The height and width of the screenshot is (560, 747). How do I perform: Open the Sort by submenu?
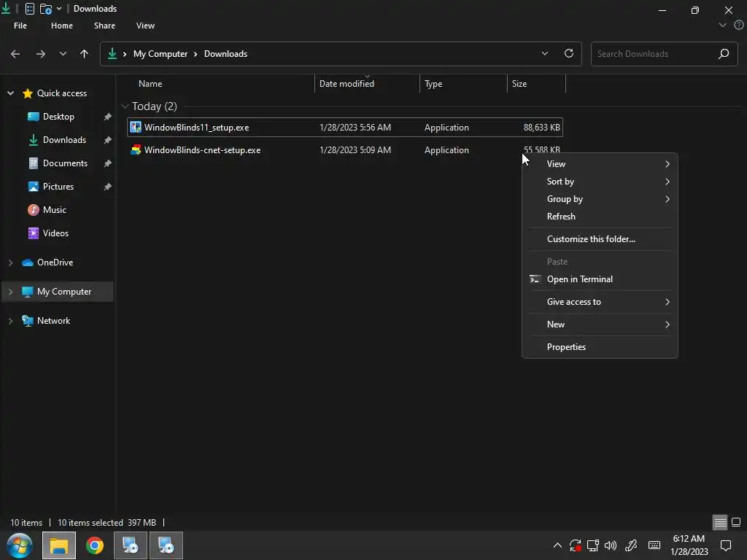click(x=600, y=182)
